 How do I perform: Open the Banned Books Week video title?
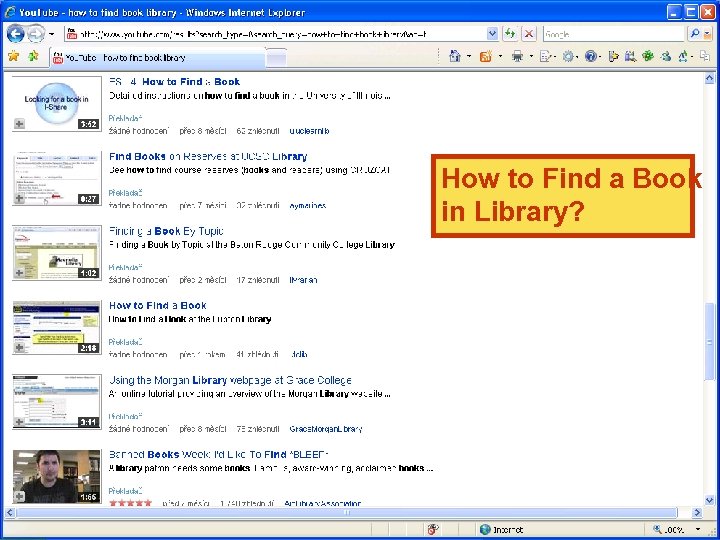coord(219,455)
